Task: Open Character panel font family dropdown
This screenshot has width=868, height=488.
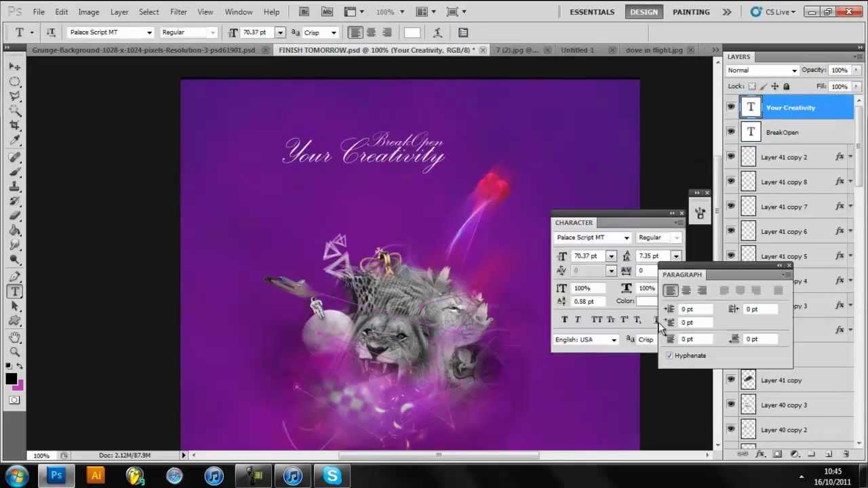Action: 627,237
